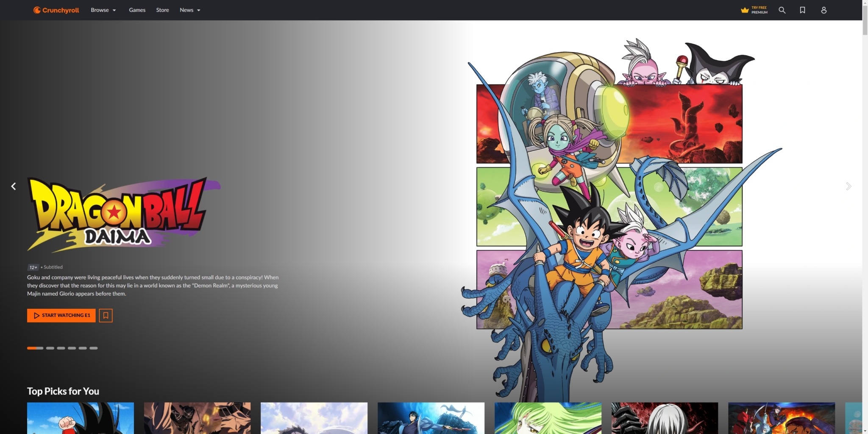Open the green-haired character thumbnail

(548, 418)
